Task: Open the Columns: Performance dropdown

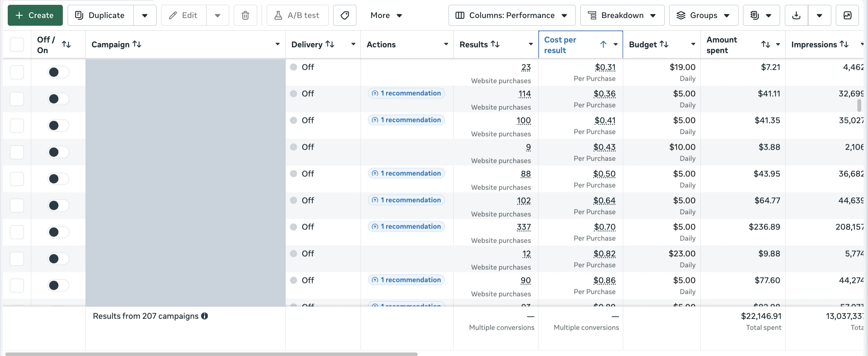Action: [512, 15]
